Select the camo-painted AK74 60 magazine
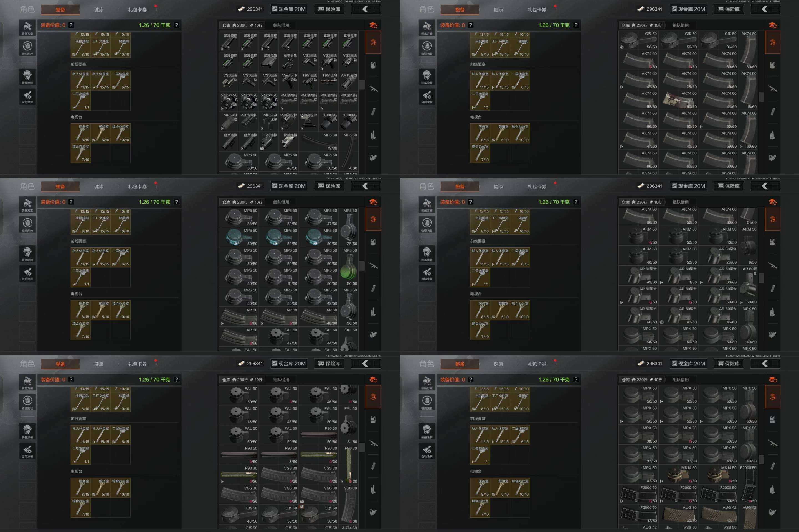Image resolution: width=799 pixels, height=532 pixels. coord(678,99)
